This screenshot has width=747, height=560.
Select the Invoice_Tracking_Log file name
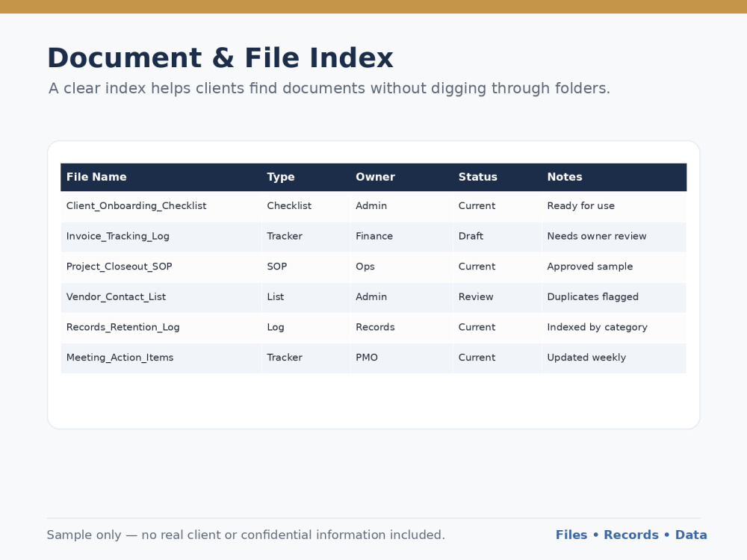tap(118, 236)
